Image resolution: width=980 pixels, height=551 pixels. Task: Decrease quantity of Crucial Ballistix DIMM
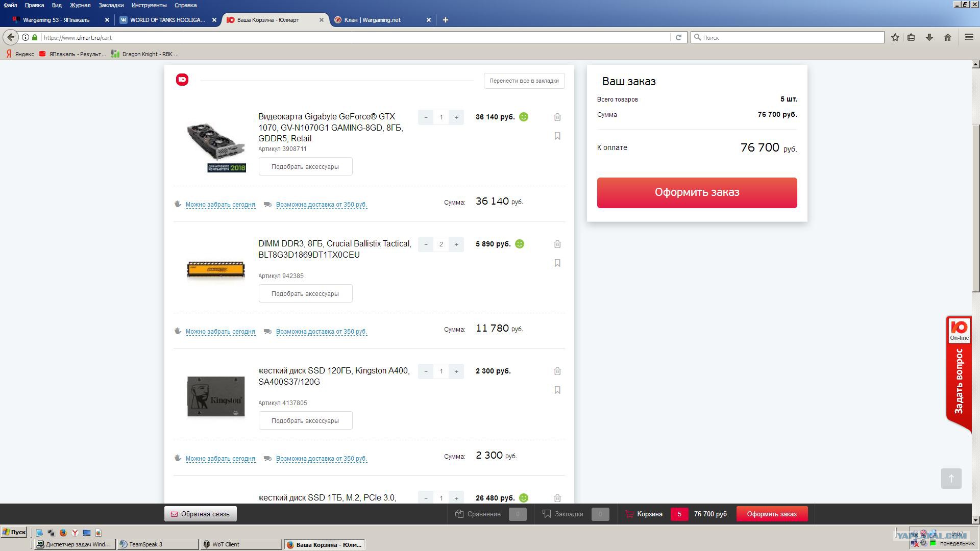click(x=426, y=244)
